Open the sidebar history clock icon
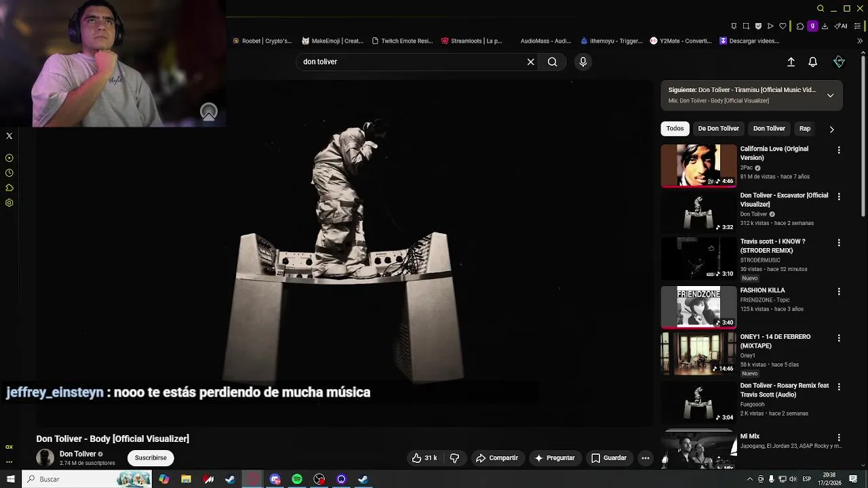Viewport: 868px width, 488px height. point(9,173)
